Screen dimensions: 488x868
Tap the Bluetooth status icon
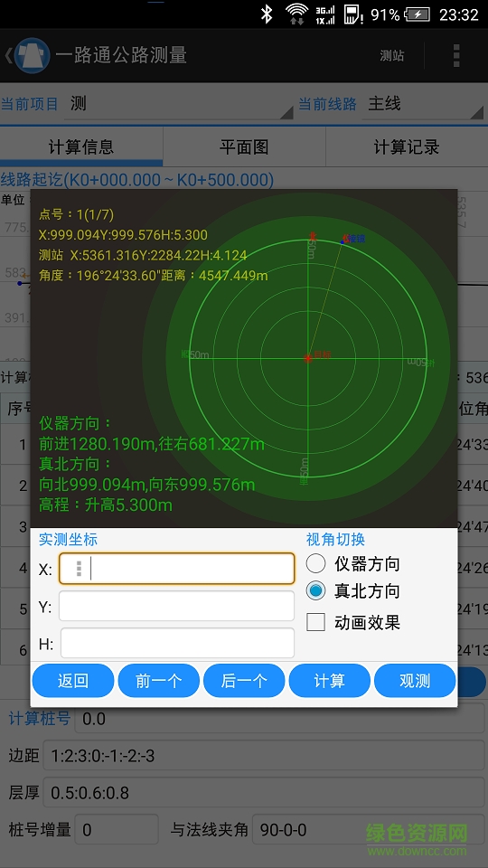point(267,14)
